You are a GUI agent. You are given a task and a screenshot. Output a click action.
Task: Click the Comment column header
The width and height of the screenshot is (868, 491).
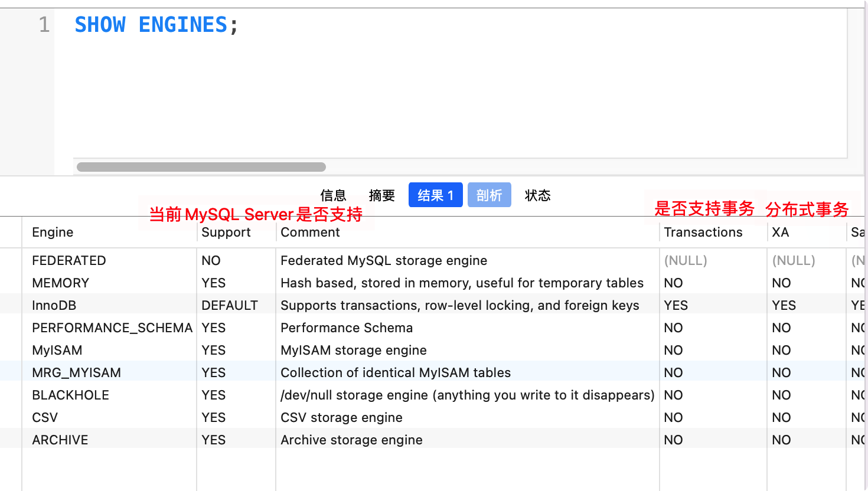coord(310,232)
